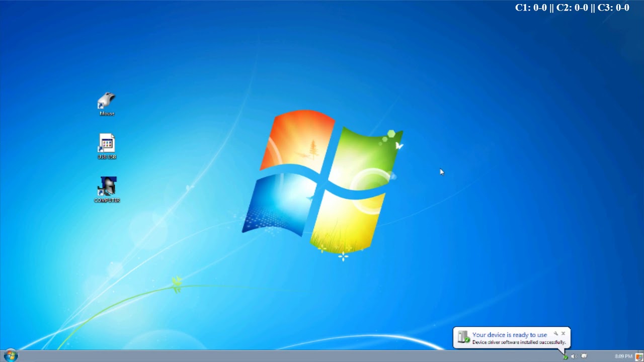Click the green-check device installation tray icon
Screen dimensions: 644x362
tap(566, 356)
